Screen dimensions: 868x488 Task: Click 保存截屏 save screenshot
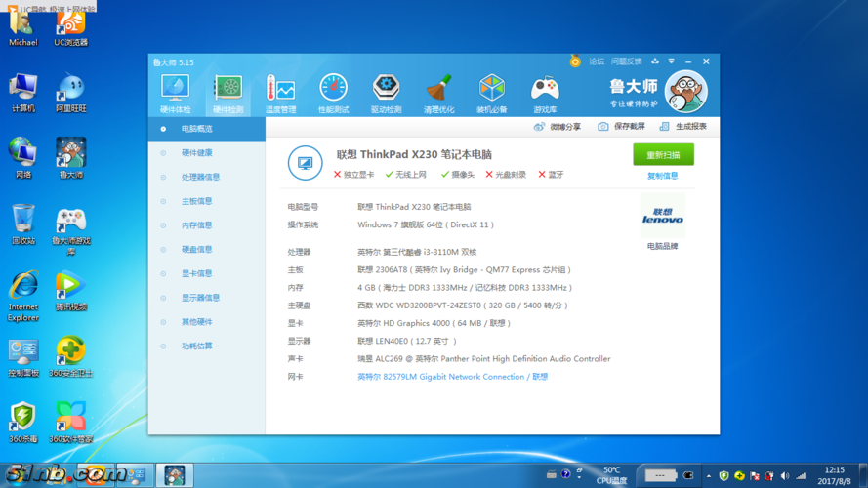pyautogui.click(x=621, y=127)
